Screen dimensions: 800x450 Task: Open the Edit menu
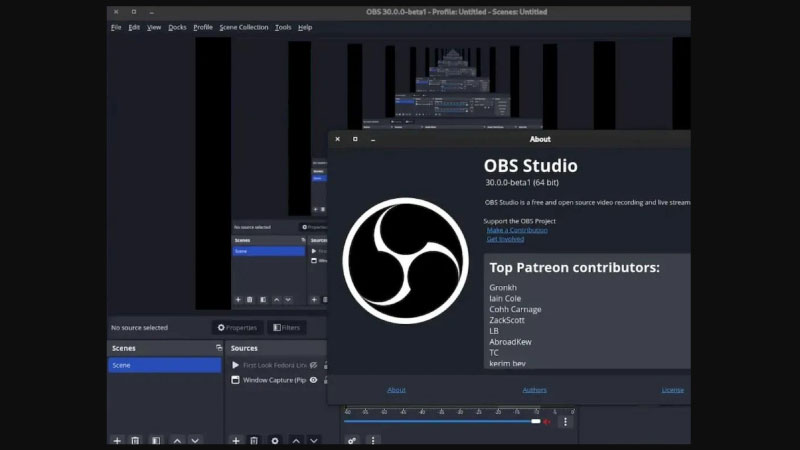[x=134, y=27]
